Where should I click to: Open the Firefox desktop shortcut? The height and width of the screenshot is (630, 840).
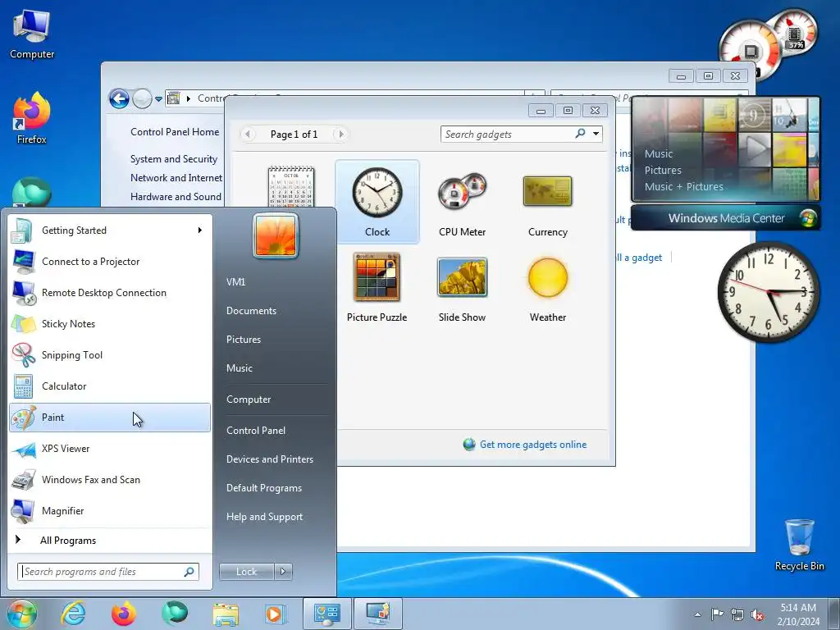(32, 119)
